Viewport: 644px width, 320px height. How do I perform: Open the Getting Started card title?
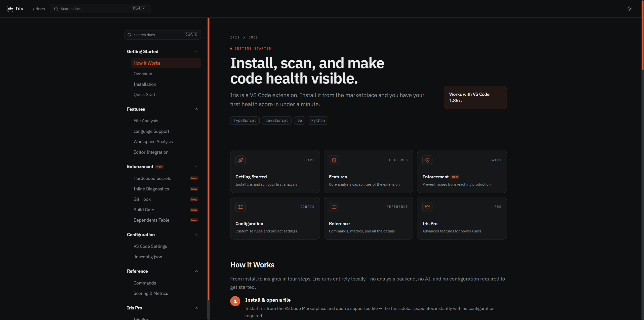251,177
